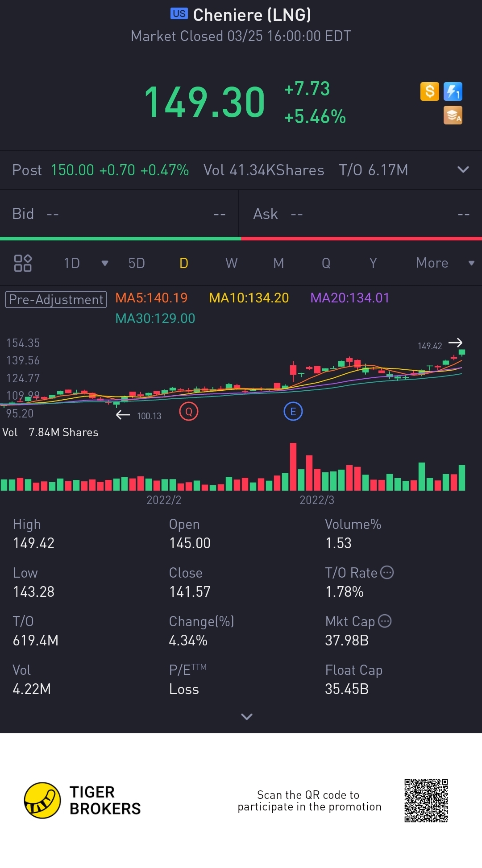Tap the MA20:134.01 indicator label
Screen dimensions: 482x868
tap(350, 298)
